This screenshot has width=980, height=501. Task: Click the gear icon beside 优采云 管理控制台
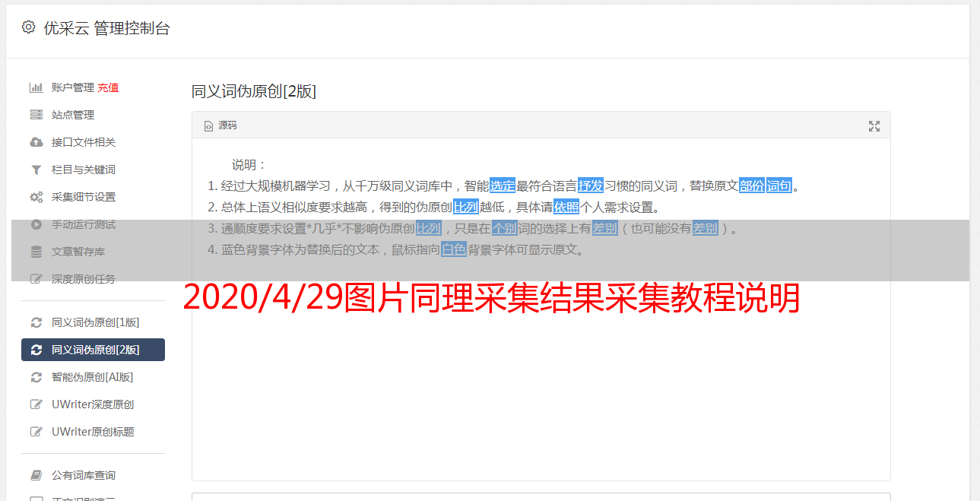click(x=28, y=27)
